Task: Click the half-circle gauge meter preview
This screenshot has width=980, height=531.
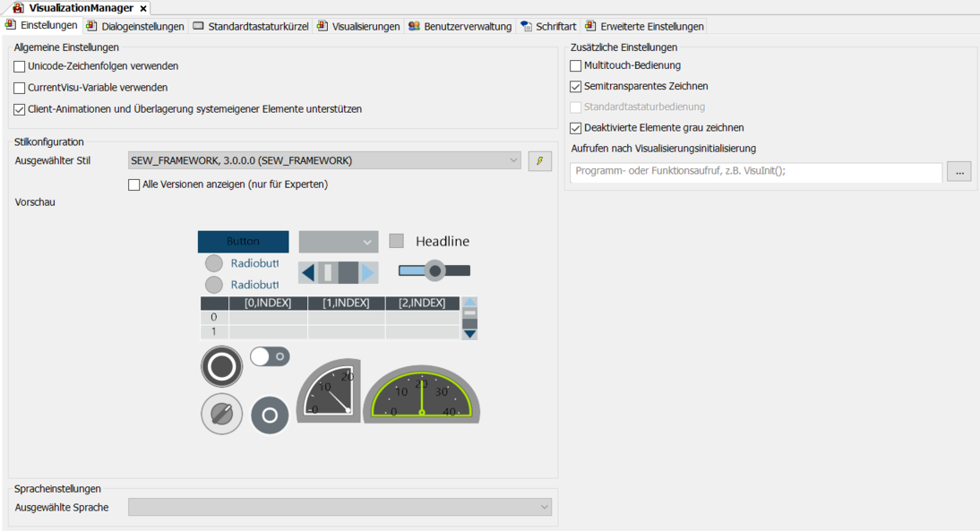Action: click(421, 394)
